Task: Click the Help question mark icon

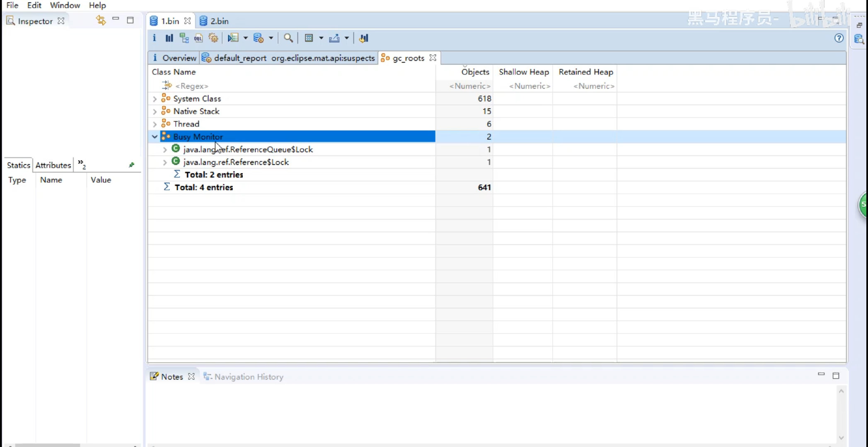Action: coord(839,38)
